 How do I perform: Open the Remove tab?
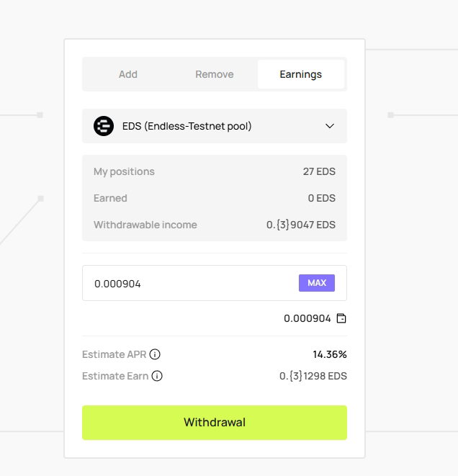pyautogui.click(x=215, y=74)
